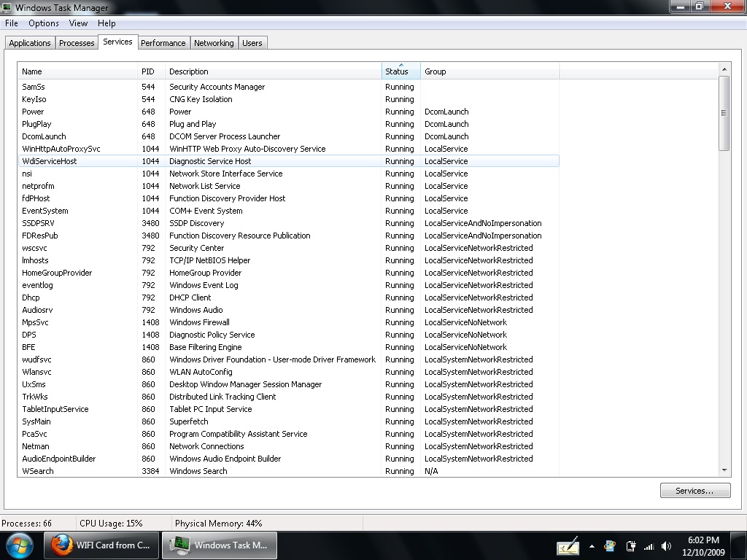Select the HomeGroupProvider service row
The width and height of the screenshot is (747, 560).
pos(288,273)
